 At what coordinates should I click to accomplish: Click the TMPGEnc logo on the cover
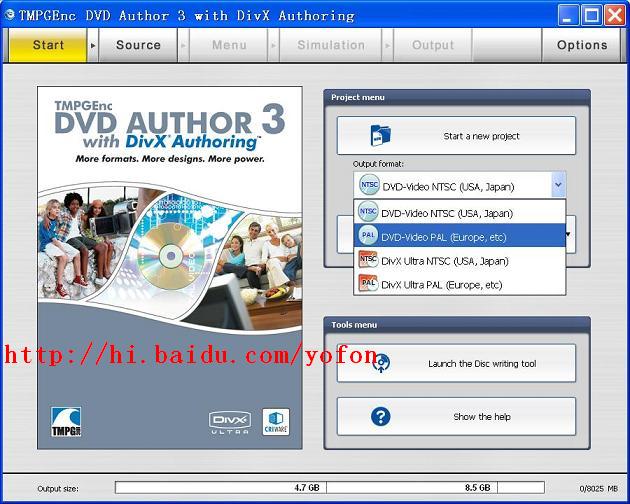65,420
